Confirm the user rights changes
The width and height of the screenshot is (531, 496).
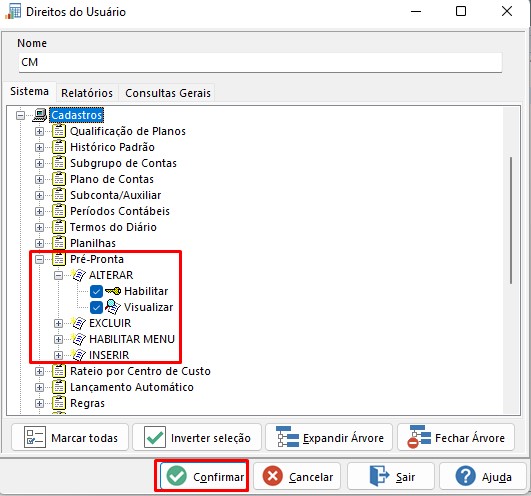(x=203, y=476)
